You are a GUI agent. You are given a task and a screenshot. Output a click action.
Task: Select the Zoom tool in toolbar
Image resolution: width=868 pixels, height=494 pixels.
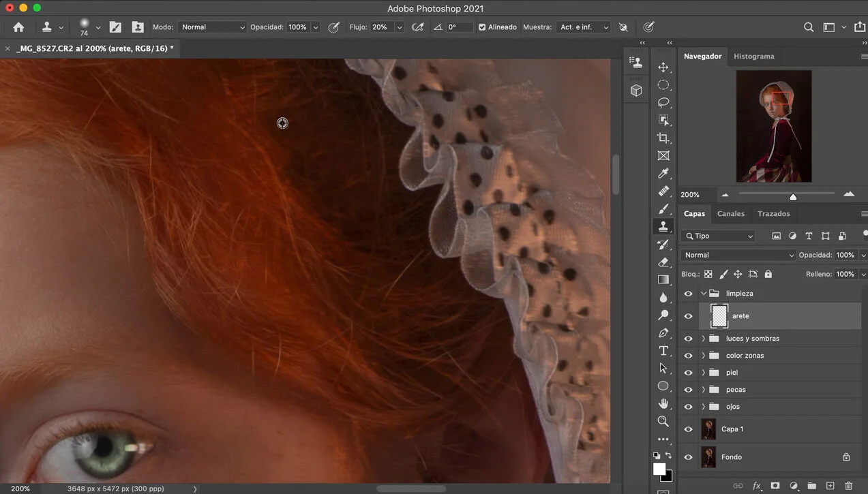663,421
